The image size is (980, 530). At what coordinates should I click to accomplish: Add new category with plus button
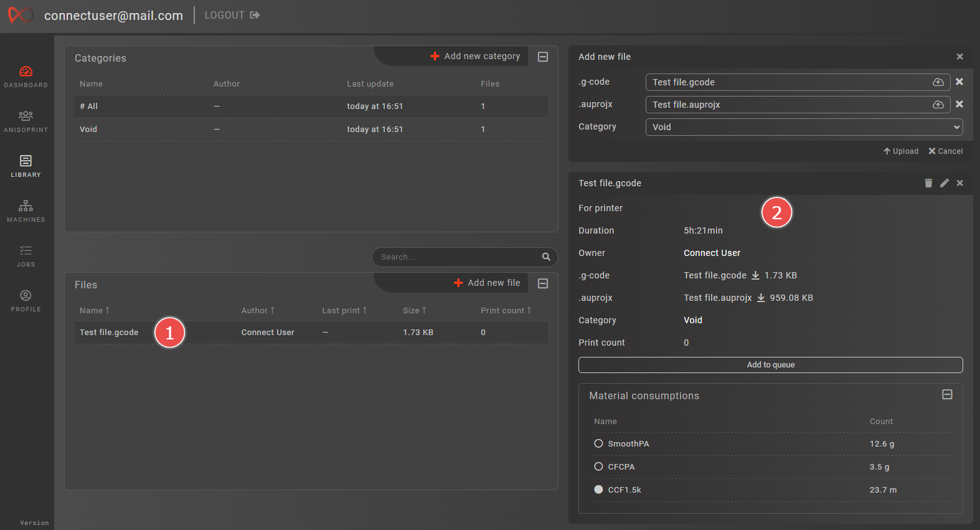(475, 56)
